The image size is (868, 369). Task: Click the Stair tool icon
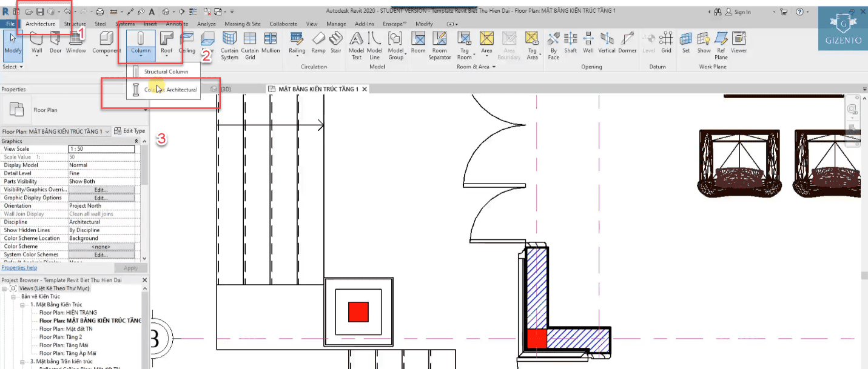pos(335,42)
